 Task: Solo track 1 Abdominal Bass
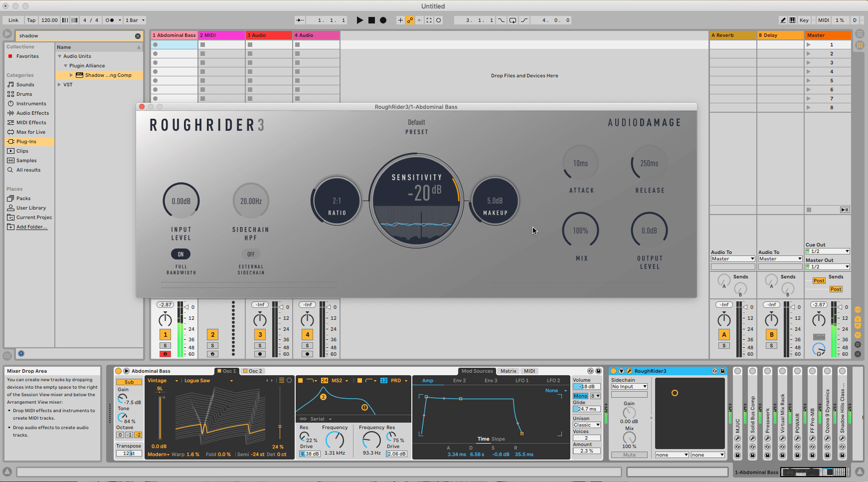(x=165, y=346)
